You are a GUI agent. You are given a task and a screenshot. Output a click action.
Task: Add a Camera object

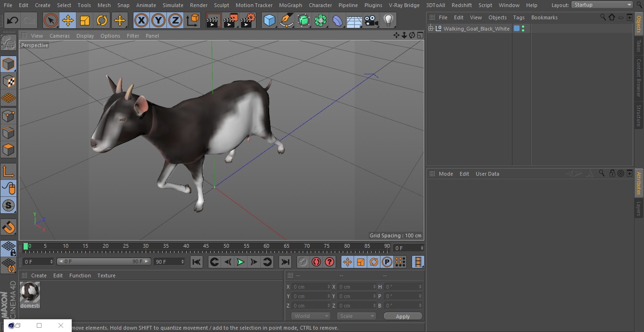(x=371, y=21)
